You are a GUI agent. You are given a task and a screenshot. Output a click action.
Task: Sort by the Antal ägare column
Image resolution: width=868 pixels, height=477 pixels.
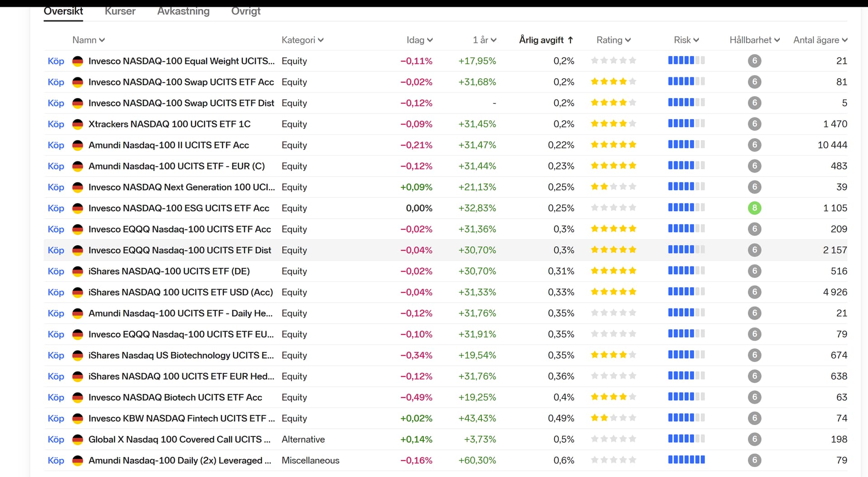click(820, 40)
